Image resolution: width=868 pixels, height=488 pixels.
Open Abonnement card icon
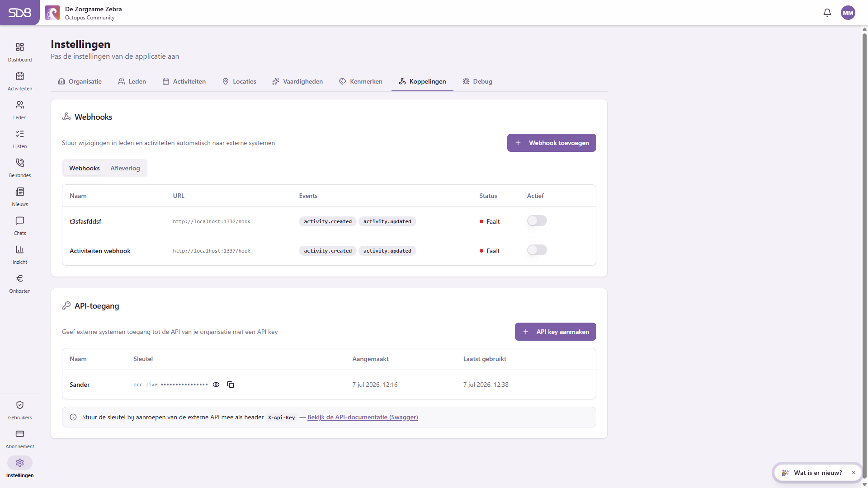pyautogui.click(x=20, y=434)
